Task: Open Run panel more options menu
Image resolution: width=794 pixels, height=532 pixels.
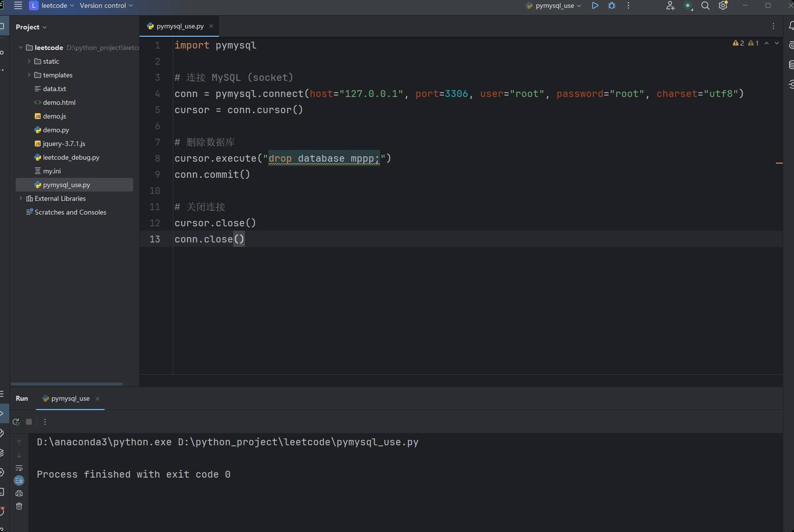Action: 45,422
